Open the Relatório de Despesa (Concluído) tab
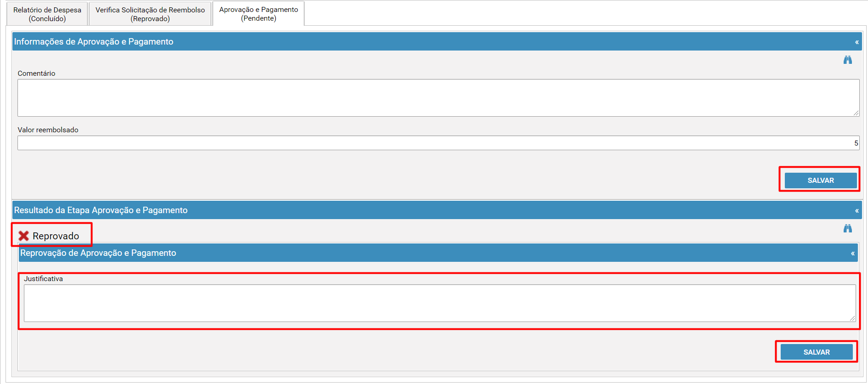 [x=47, y=14]
